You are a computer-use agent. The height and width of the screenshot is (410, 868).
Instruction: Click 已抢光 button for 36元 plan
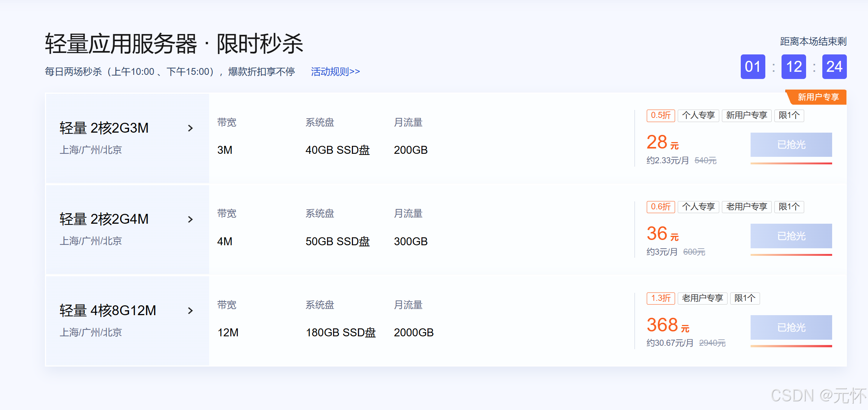click(791, 236)
